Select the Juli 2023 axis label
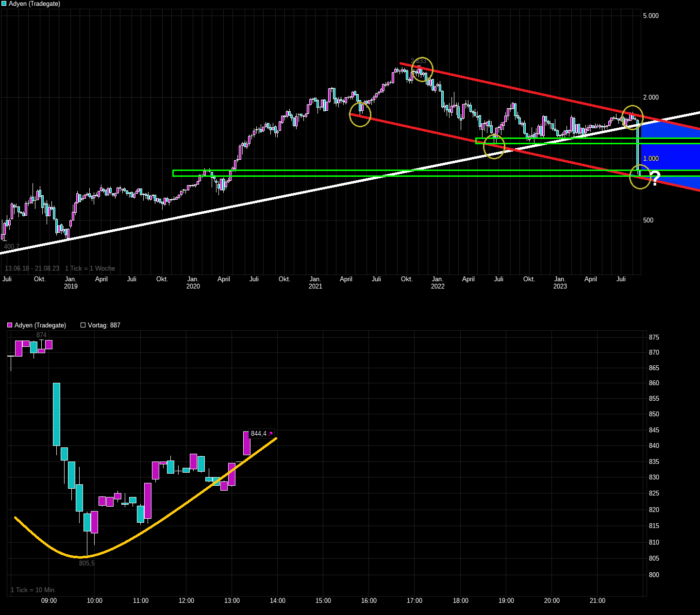The image size is (700, 615). 621,279
